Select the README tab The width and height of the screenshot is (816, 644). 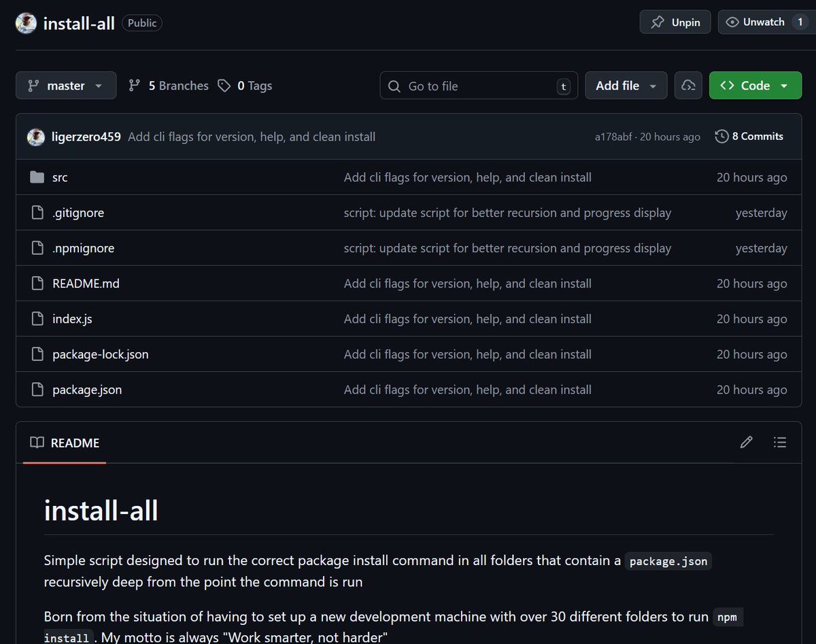pos(65,443)
